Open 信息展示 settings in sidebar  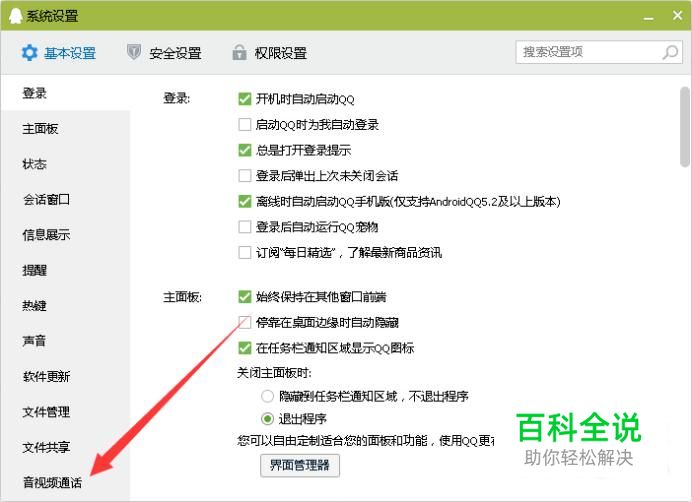click(65, 234)
